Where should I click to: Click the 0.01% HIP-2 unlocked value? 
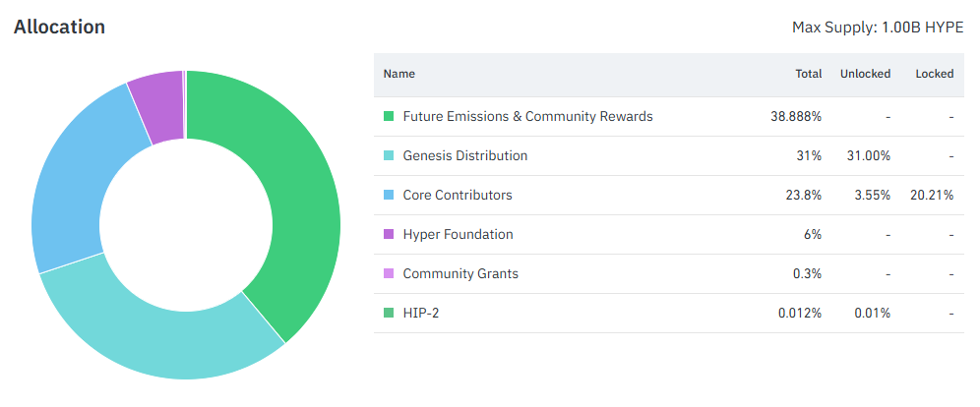coord(873,313)
